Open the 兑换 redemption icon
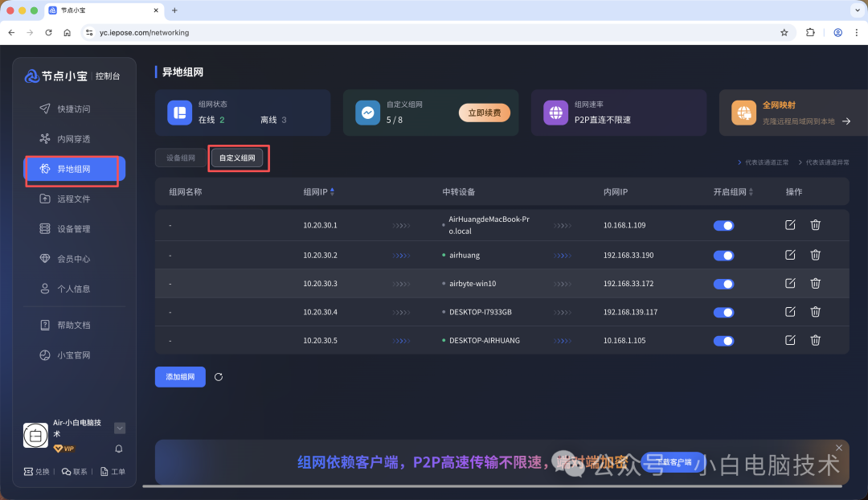Image resolution: width=868 pixels, height=500 pixels. [36, 472]
